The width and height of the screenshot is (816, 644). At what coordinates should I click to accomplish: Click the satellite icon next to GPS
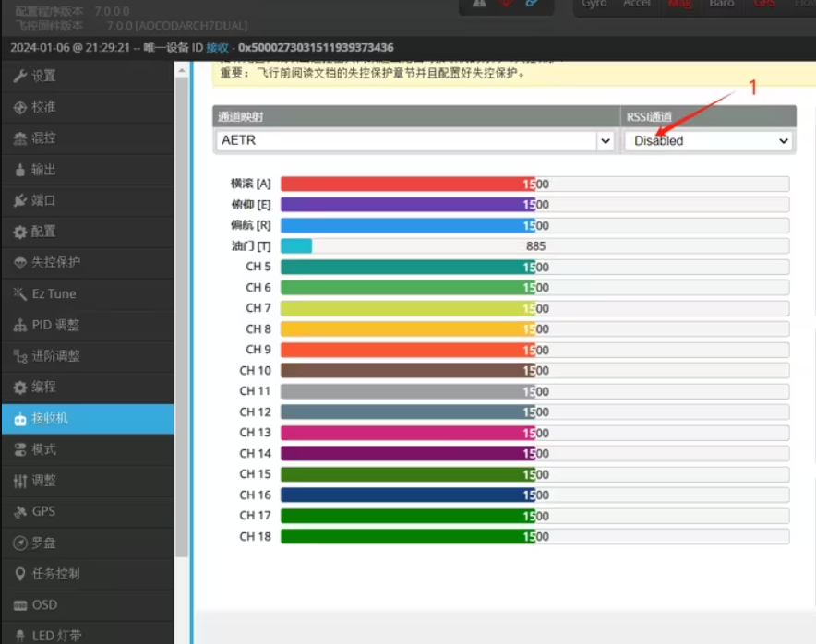19,512
